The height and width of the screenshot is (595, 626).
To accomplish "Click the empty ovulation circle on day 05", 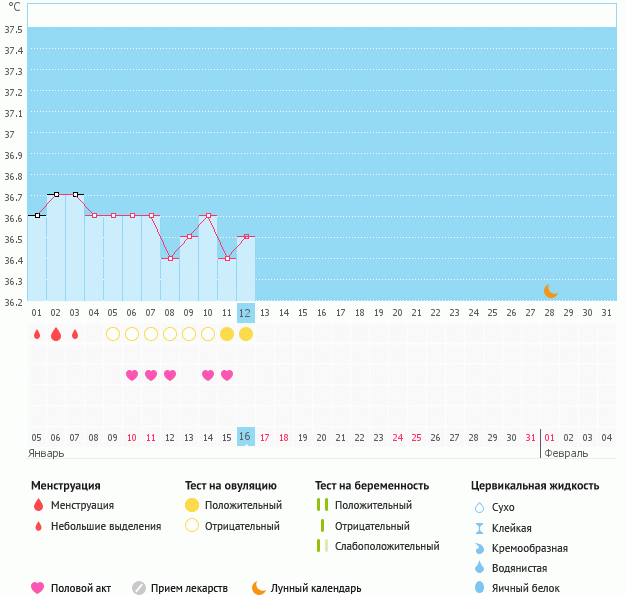I will tap(113, 334).
